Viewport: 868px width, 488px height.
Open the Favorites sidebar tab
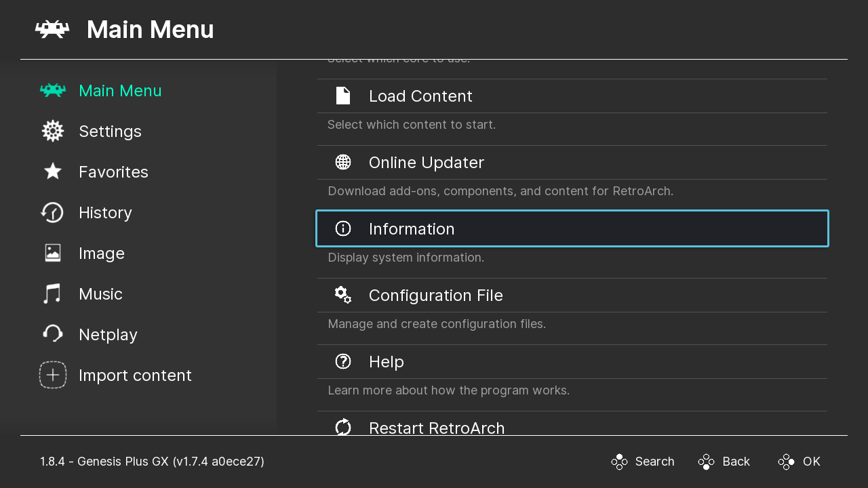113,171
